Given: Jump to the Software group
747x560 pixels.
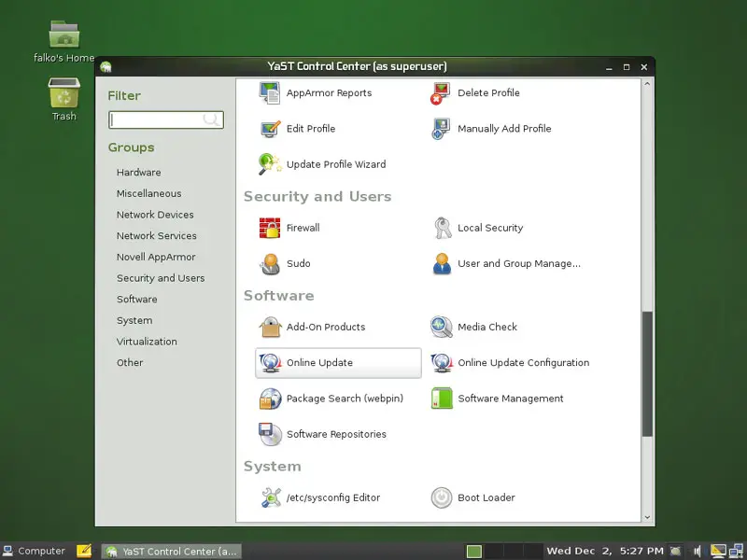Looking at the screenshot, I should point(137,299).
